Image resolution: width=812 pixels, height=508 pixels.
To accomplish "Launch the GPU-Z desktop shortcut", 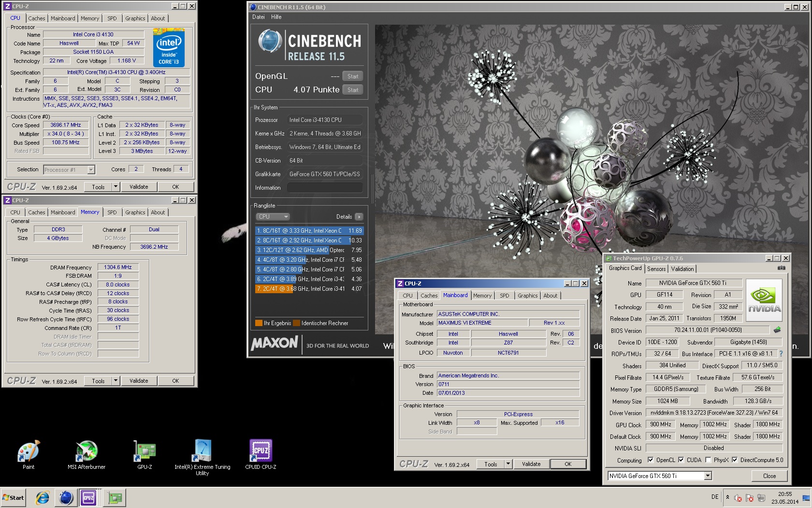I will click(x=145, y=454).
